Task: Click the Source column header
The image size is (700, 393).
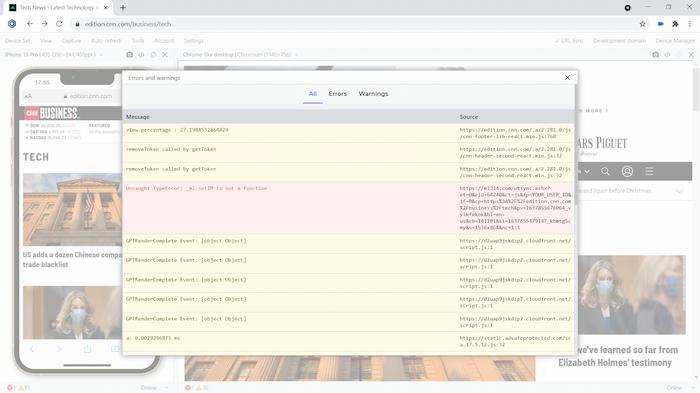Action: click(x=469, y=117)
